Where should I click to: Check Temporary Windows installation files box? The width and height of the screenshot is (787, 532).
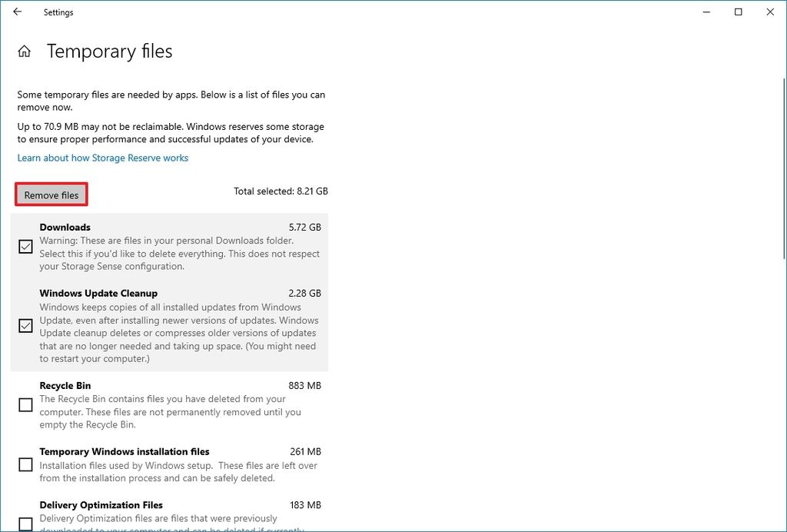click(x=25, y=464)
